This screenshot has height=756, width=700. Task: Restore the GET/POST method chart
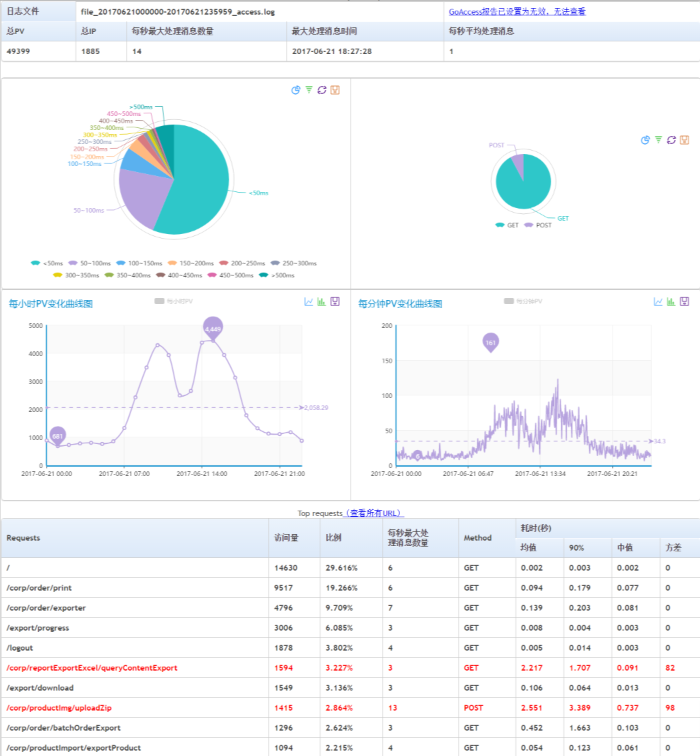click(671, 140)
